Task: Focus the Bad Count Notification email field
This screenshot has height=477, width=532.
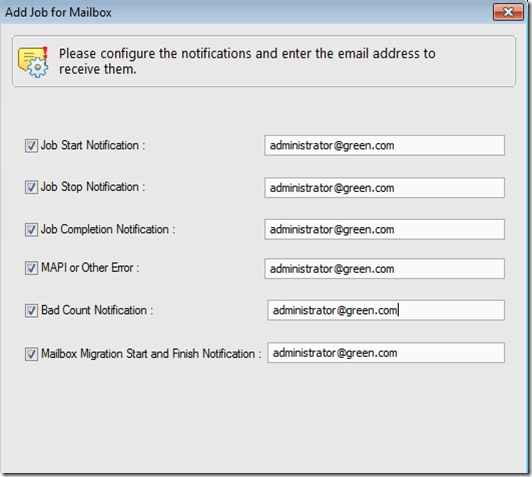Action: click(x=386, y=310)
